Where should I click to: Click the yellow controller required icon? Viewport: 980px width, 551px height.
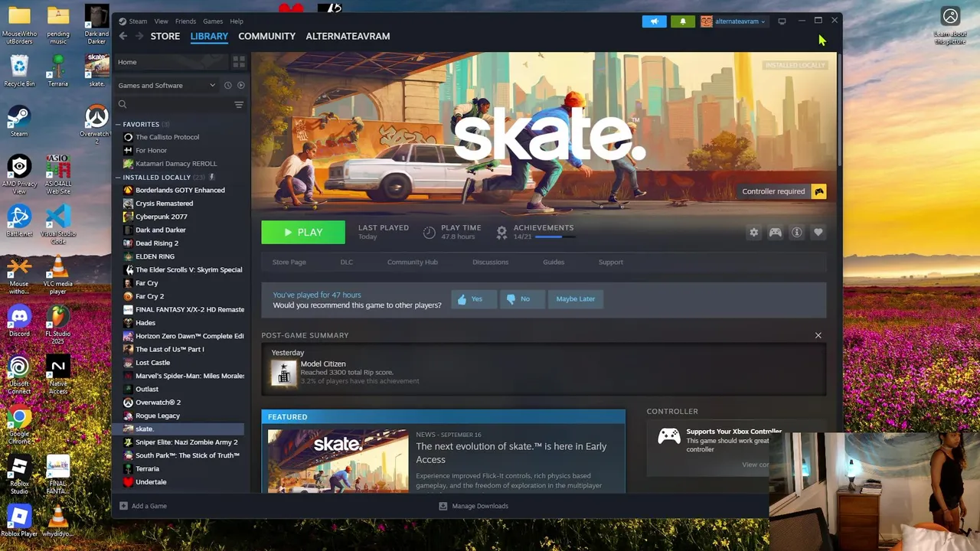click(x=819, y=191)
